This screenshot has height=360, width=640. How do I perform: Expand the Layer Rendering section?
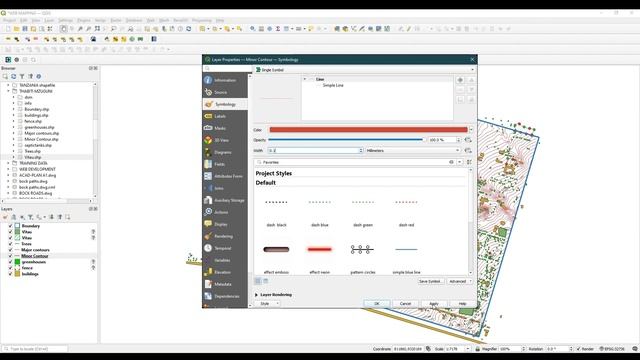click(256, 295)
